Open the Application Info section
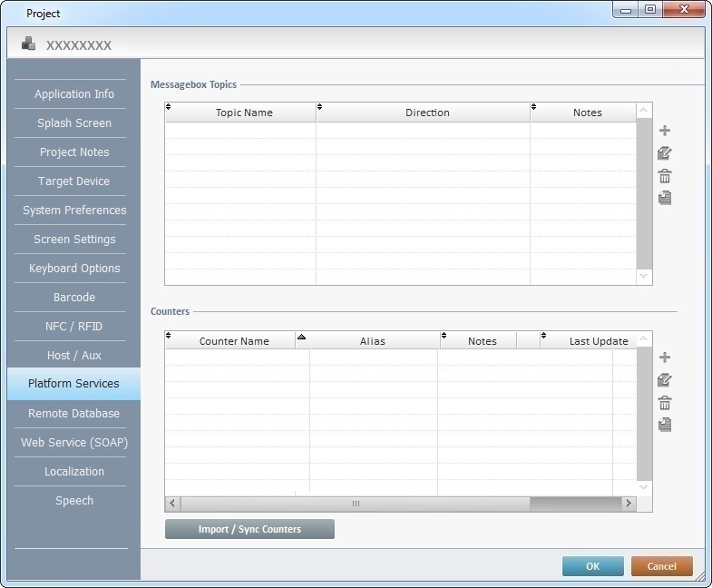712x588 pixels. (x=74, y=94)
